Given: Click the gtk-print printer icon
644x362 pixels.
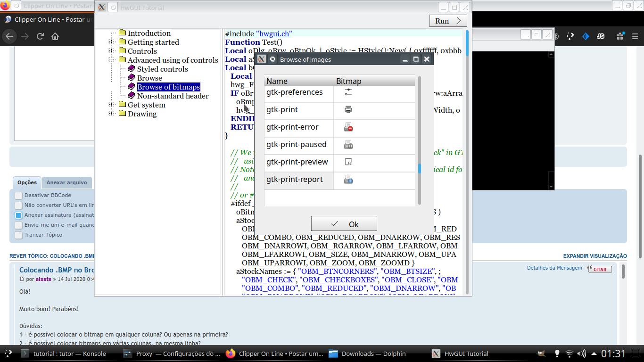Looking at the screenshot, I should pyautogui.click(x=348, y=110).
